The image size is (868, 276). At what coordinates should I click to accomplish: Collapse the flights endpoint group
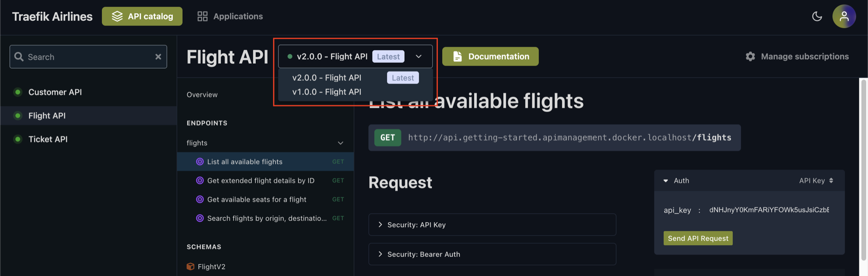(265, 143)
